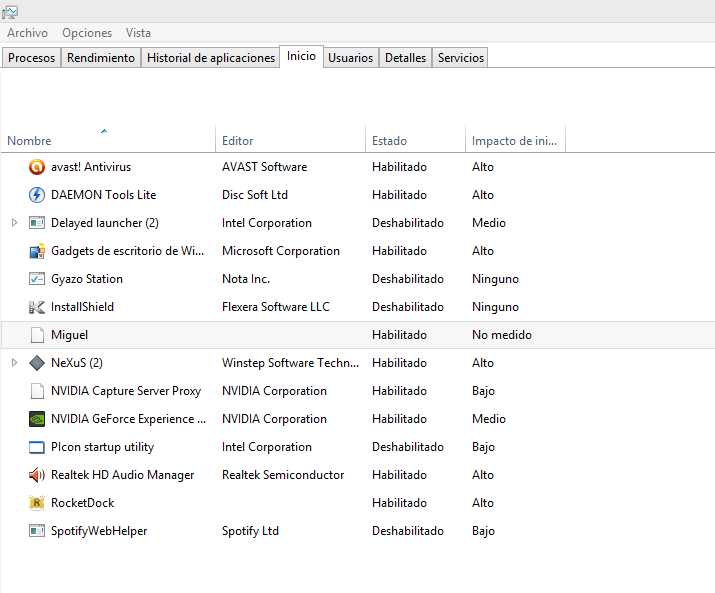Click the Disc Soft Ltd editor cell
715x593 pixels.
pyautogui.click(x=255, y=195)
